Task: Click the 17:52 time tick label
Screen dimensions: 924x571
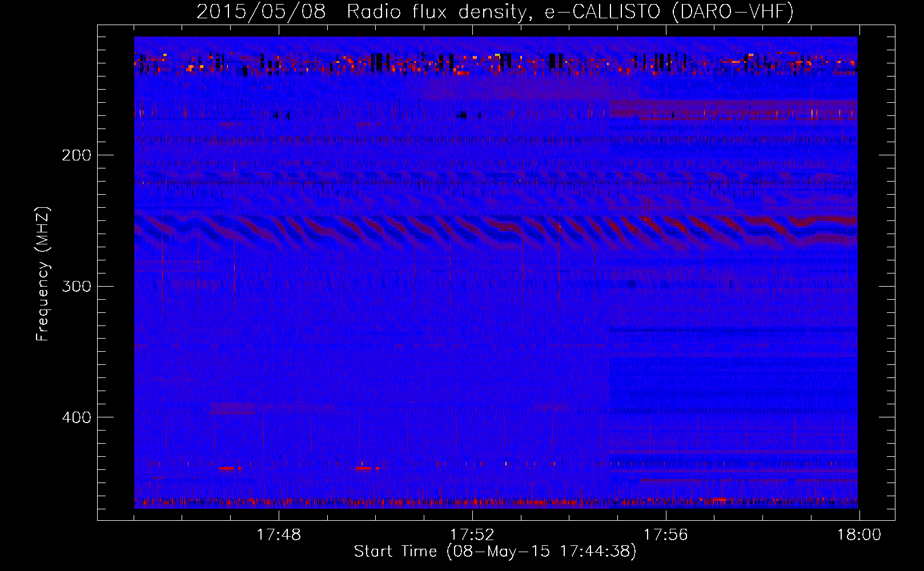Action: (472, 535)
